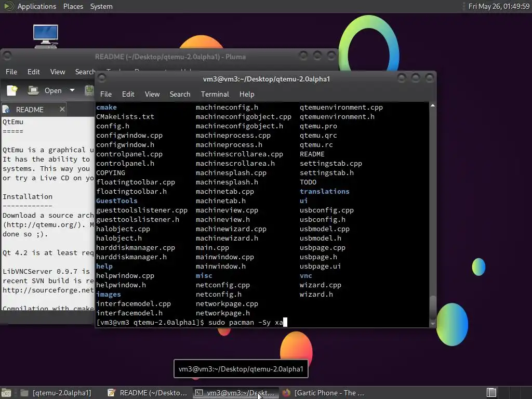
Task: Open the terminal Edit menu
Action: pyautogui.click(x=128, y=95)
